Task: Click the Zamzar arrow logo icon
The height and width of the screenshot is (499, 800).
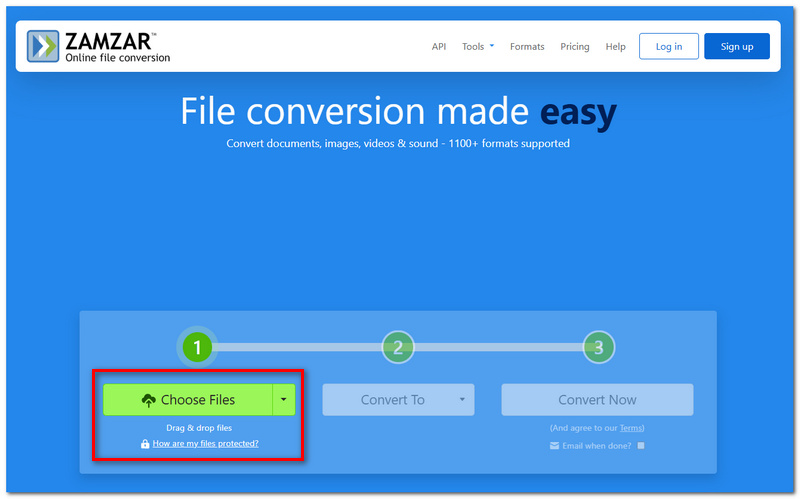Action: click(43, 46)
